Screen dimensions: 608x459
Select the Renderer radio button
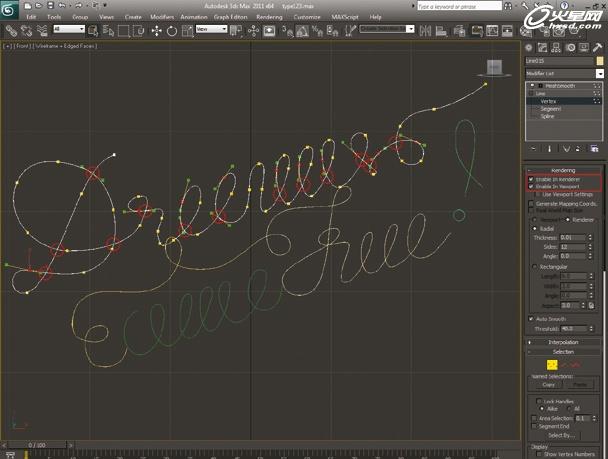tap(568, 220)
